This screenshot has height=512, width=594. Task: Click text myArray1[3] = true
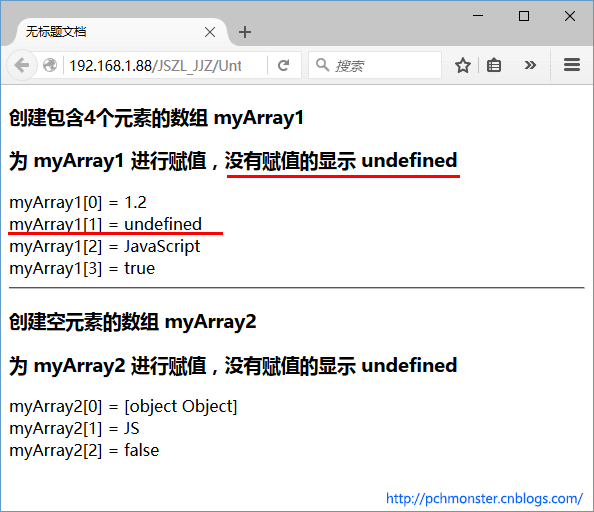point(82,268)
